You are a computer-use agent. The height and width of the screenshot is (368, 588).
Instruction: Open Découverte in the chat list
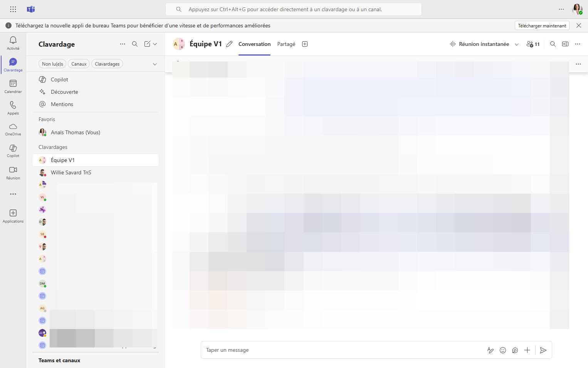(x=96, y=92)
